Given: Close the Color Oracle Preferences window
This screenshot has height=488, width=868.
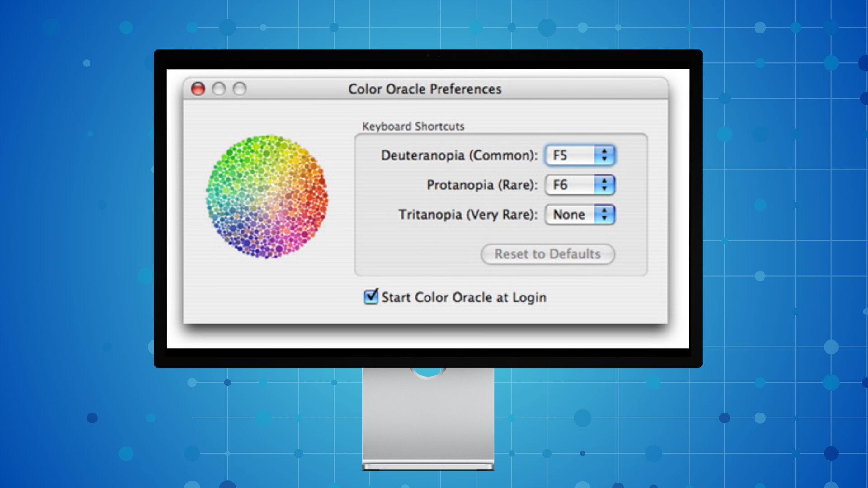Looking at the screenshot, I should (198, 89).
